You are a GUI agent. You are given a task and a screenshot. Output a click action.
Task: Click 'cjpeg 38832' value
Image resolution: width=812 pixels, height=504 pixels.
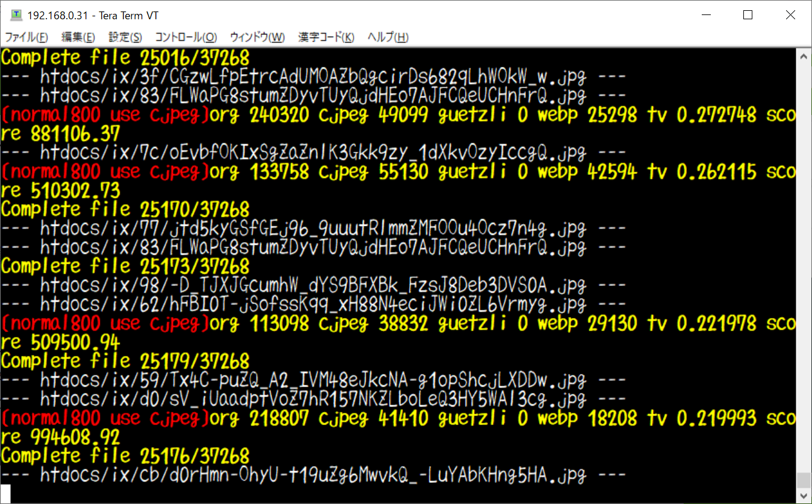tap(373, 324)
